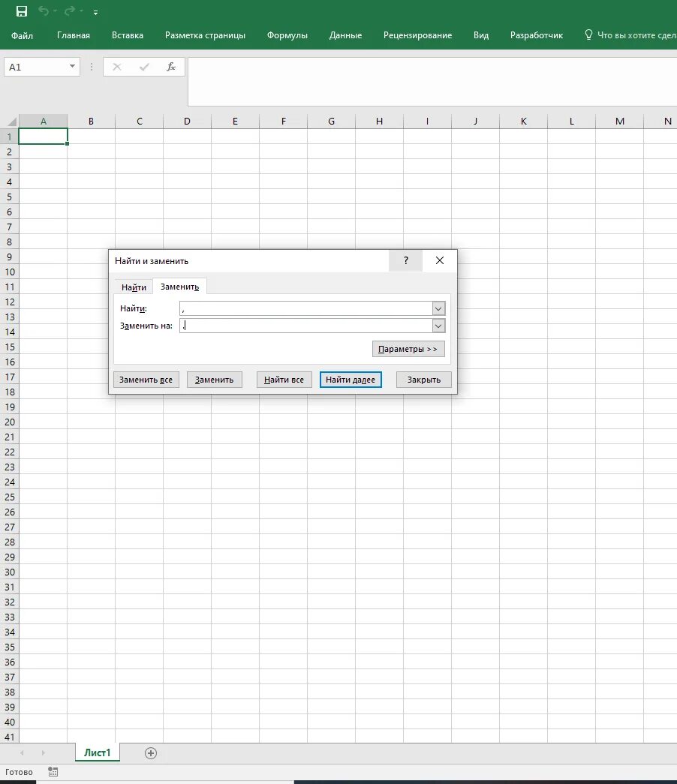This screenshot has width=677, height=784.
Task: Select the Лист1 sheet tab
Action: click(97, 752)
